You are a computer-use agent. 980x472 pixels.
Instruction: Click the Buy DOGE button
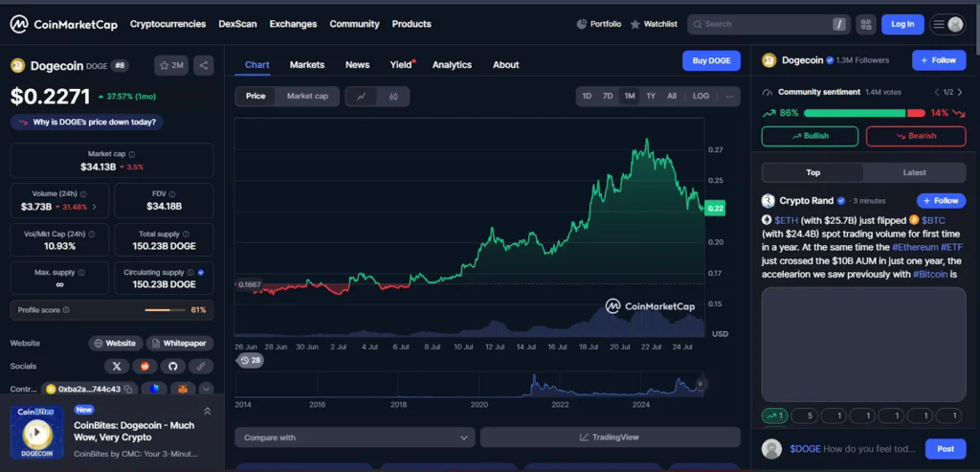(711, 60)
